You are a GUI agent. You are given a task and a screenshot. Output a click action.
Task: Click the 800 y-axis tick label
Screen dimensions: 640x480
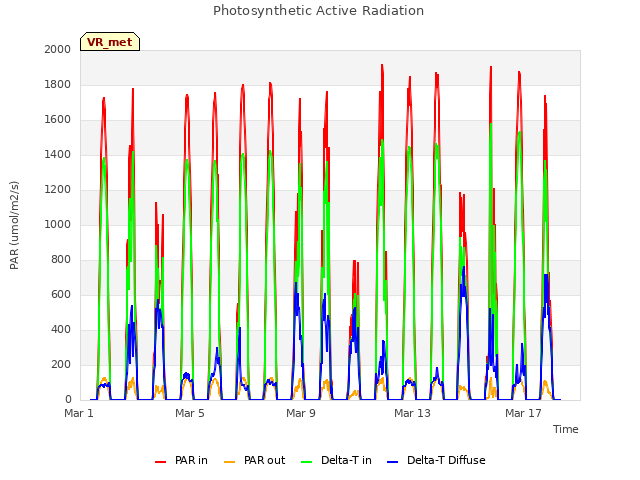[x=61, y=260]
